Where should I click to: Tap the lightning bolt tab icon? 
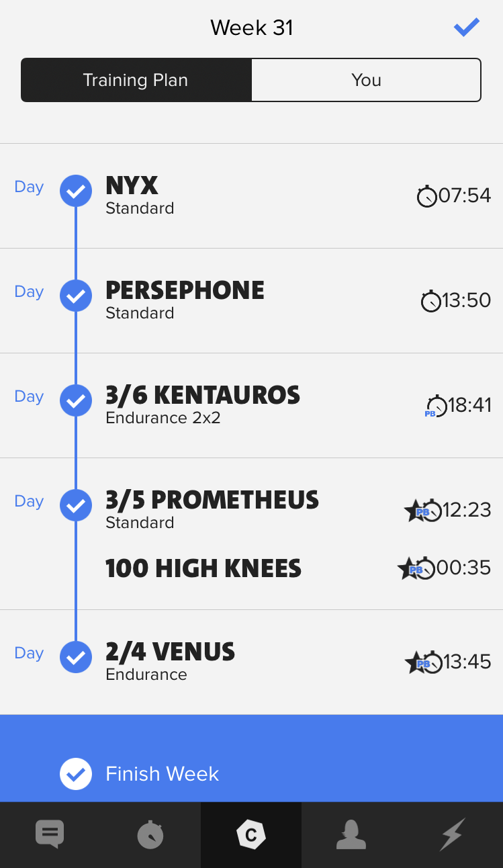click(x=452, y=835)
